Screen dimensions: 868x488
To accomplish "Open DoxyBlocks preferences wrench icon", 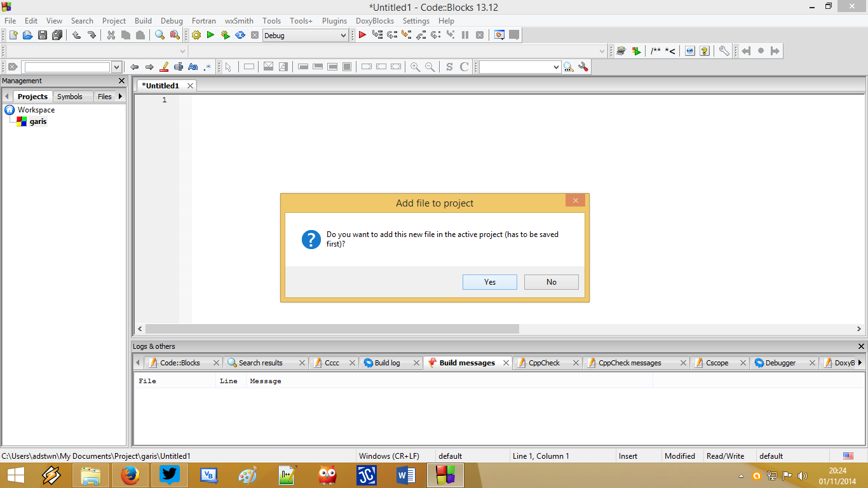I will (x=724, y=51).
